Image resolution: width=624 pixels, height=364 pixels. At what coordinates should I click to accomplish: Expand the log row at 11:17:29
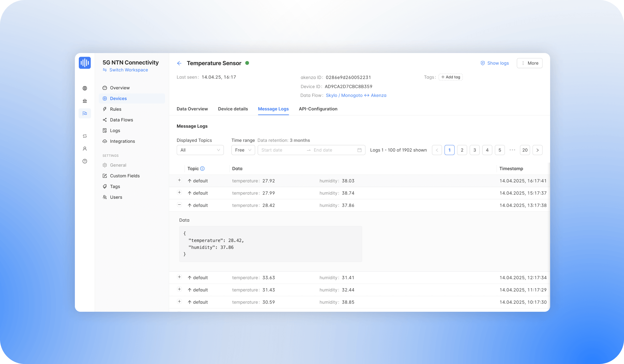tap(179, 289)
